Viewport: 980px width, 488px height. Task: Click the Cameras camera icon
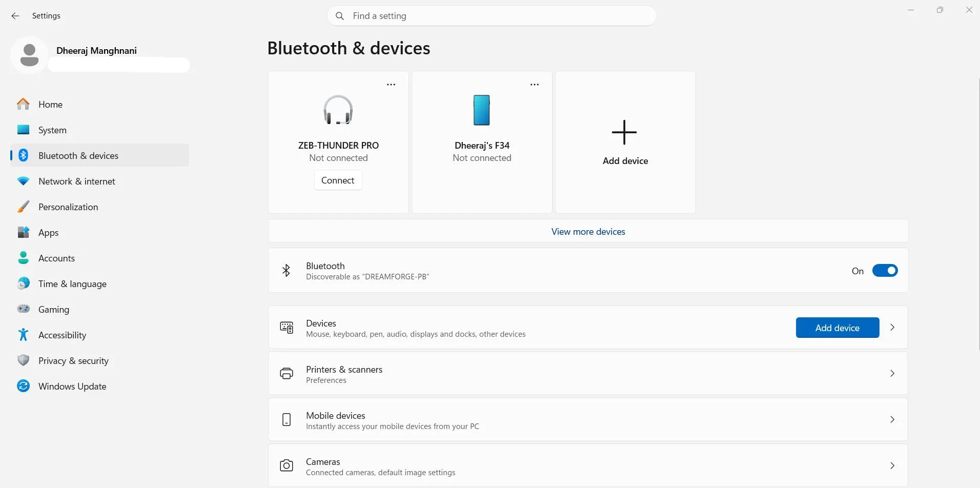287,465
